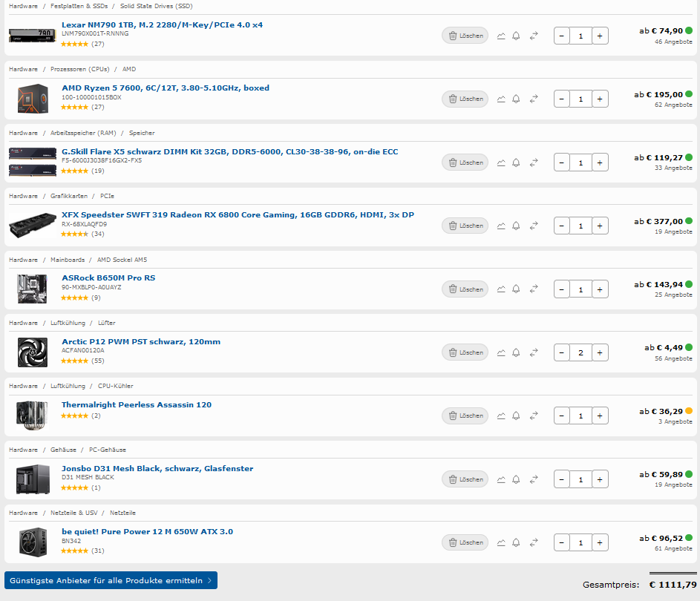Open price history chart for AMD Ryzen 5 7600
Viewport: 700px width, 601px height.
click(x=501, y=99)
